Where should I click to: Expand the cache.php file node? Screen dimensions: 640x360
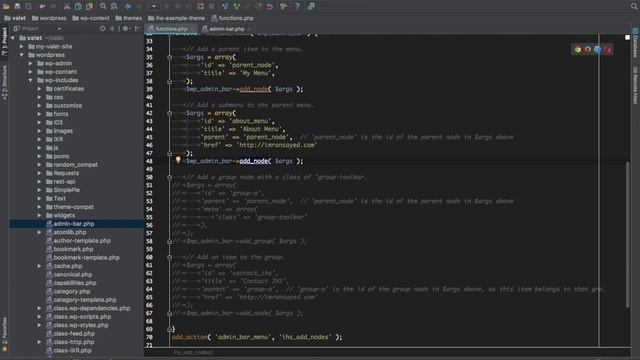point(40,266)
